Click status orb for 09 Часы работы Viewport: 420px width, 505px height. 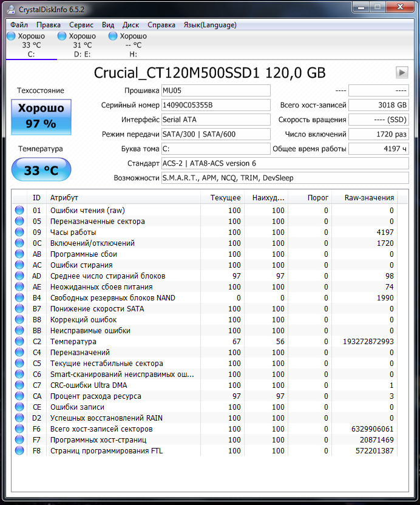(19, 232)
